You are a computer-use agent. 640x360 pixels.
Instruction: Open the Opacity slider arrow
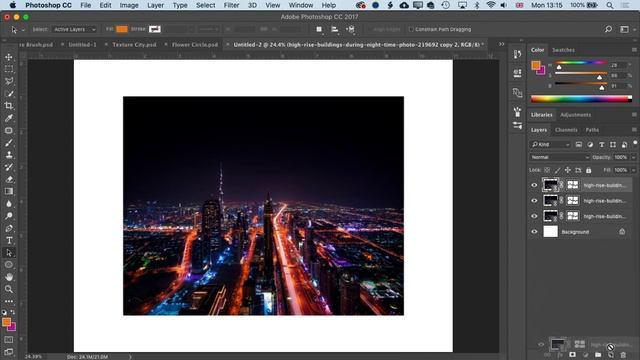pyautogui.click(x=633, y=157)
